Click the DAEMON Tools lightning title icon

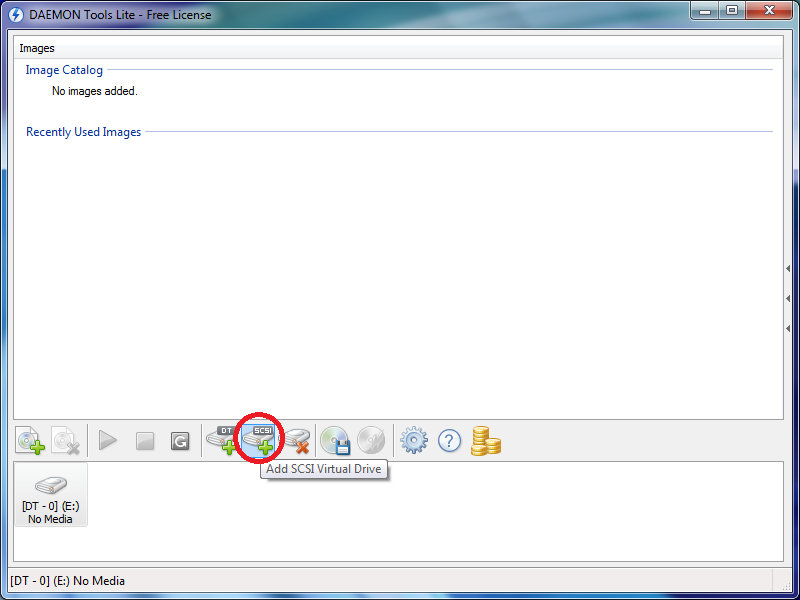16,15
